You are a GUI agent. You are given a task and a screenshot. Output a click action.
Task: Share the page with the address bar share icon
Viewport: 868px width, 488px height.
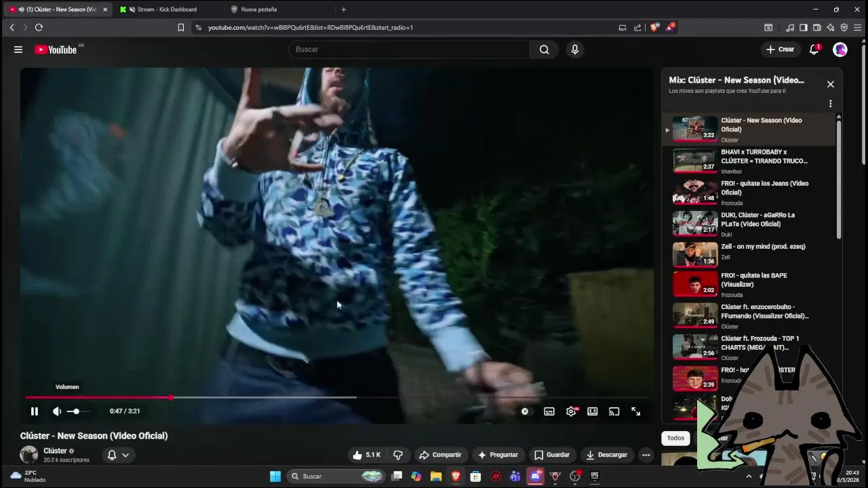pos(637,28)
